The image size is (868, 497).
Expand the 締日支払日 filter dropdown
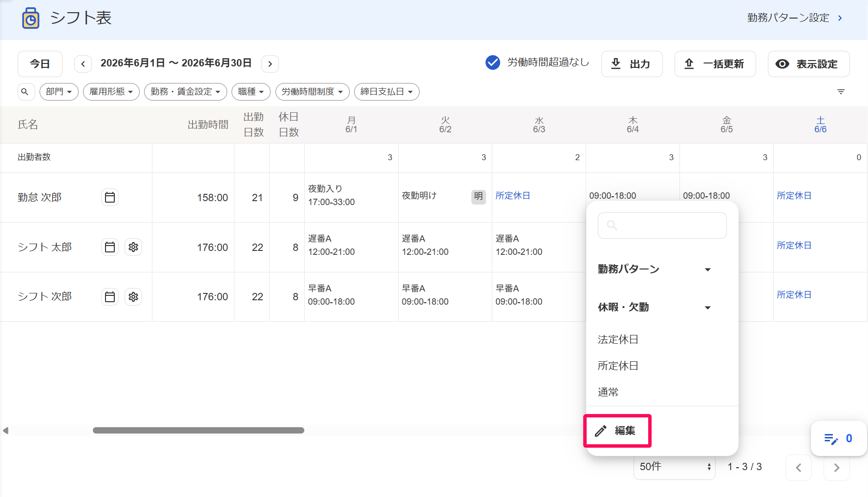click(387, 92)
